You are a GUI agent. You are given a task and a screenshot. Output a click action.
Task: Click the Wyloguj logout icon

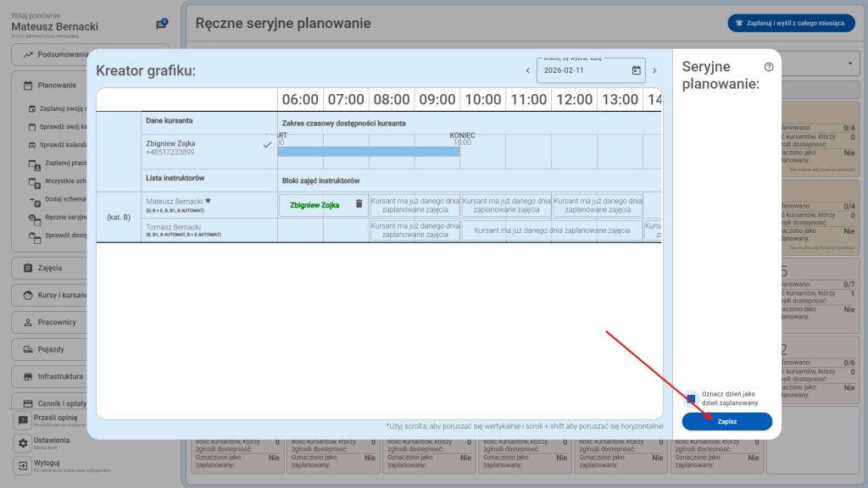point(23,466)
